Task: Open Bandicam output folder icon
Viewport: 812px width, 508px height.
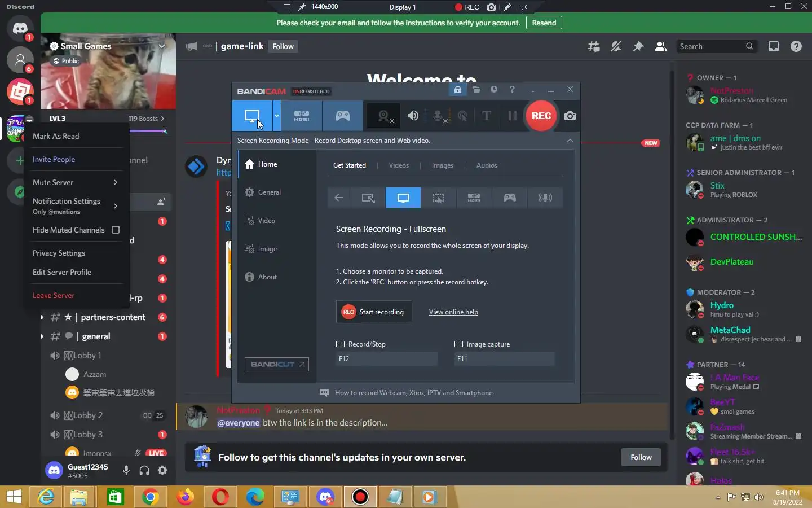Action: pyautogui.click(x=476, y=89)
